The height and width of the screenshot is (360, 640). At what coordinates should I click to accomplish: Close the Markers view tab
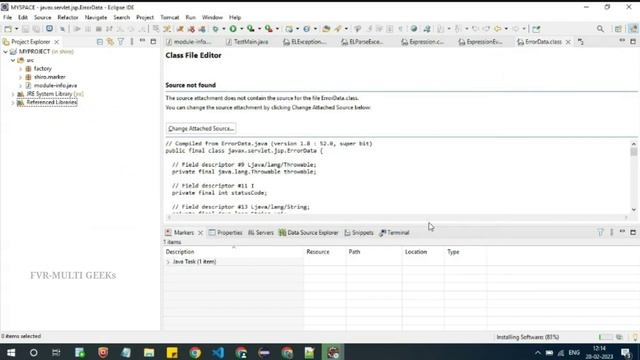click(200, 233)
